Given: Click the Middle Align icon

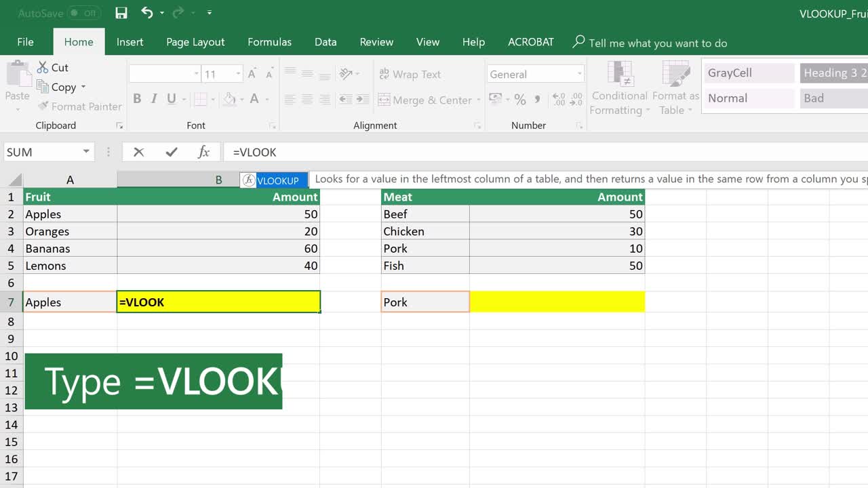Looking at the screenshot, I should tap(307, 74).
